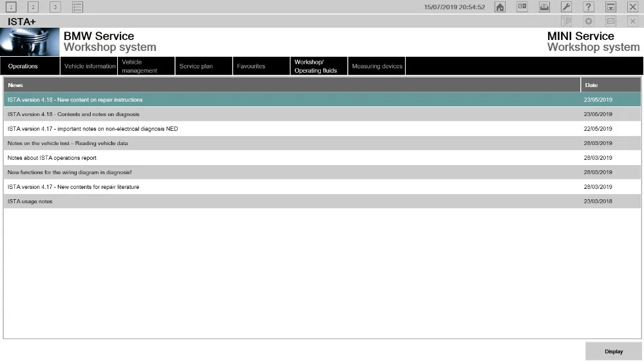Click date 22/05/2019 cell

(x=598, y=129)
